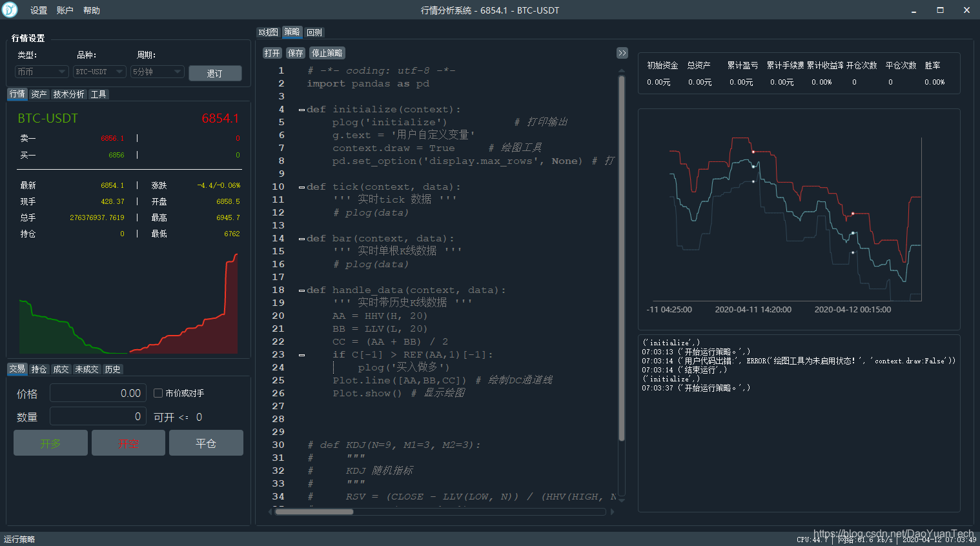Image resolution: width=980 pixels, height=546 pixels.
Task: Click the 退订 button
Action: point(215,74)
